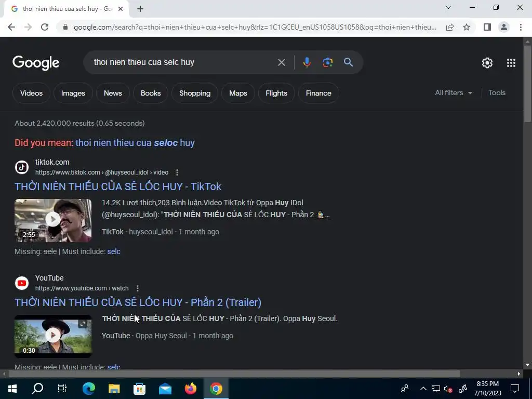Filter results by Videos
This screenshot has height=399, width=532.
31,94
